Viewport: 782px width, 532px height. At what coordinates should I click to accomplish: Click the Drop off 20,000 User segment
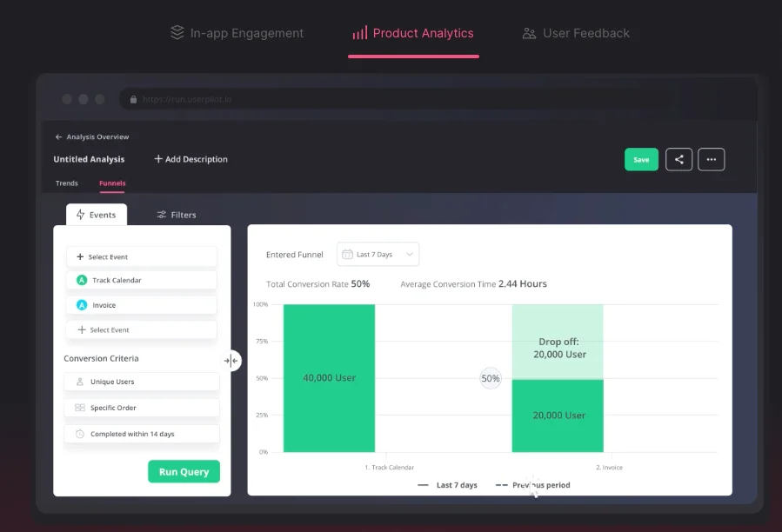pos(558,342)
